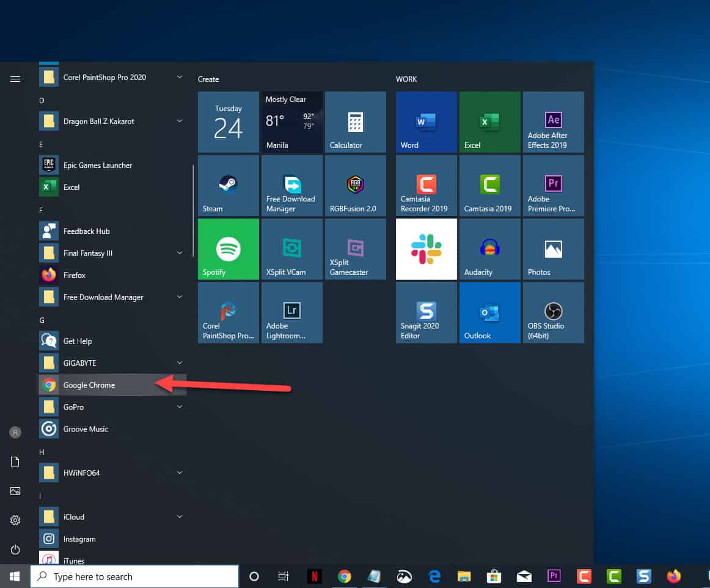This screenshot has height=588, width=710.
Task: Open the RGBFusion 2.0 tile
Action: point(356,186)
